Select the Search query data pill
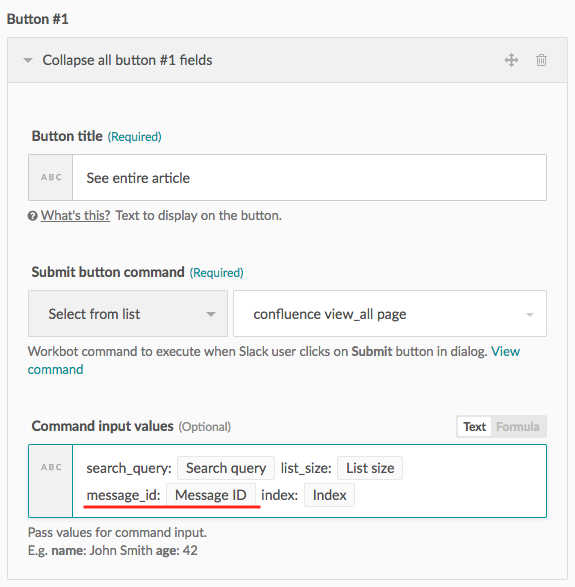The image size is (575, 587). [x=226, y=468]
